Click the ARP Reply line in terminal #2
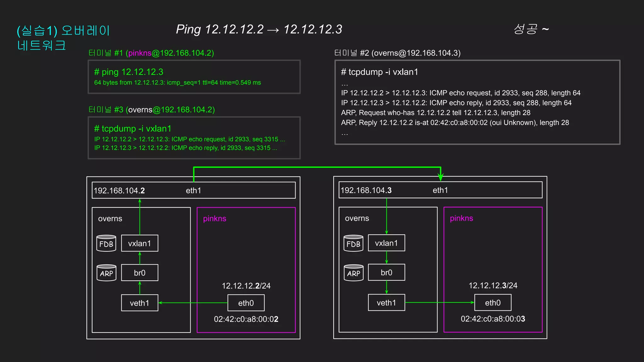The width and height of the screenshot is (644, 362). (455, 123)
